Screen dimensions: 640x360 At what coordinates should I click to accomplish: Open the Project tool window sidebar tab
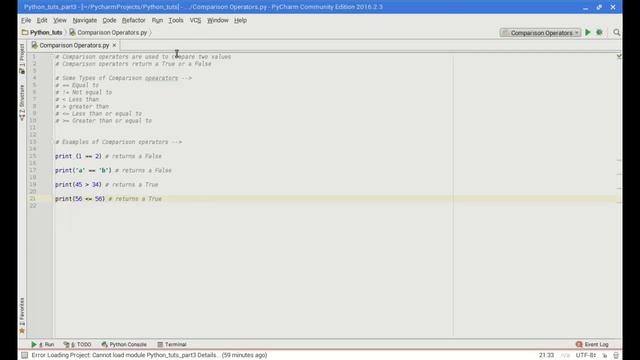click(x=22, y=58)
